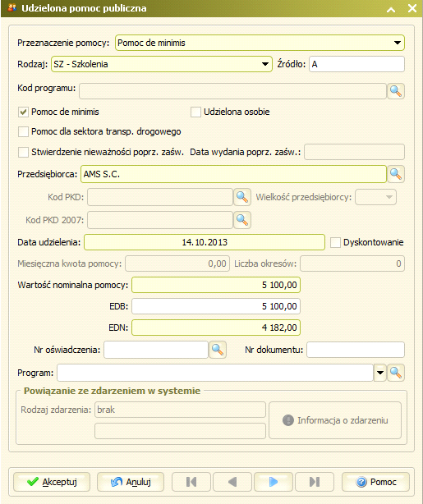Expand Rodzaj dropdown showing SZ - Szkolenia
Viewport: 423px width, 504px height.
point(265,64)
